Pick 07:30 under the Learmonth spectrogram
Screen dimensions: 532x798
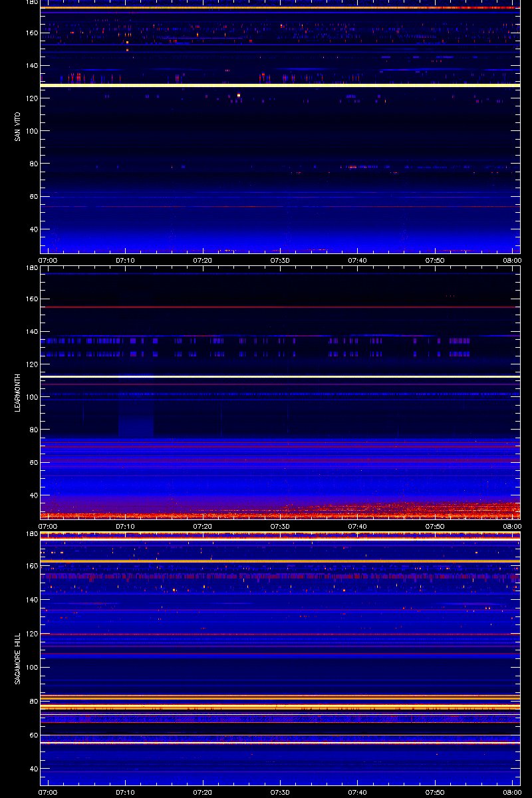click(280, 526)
